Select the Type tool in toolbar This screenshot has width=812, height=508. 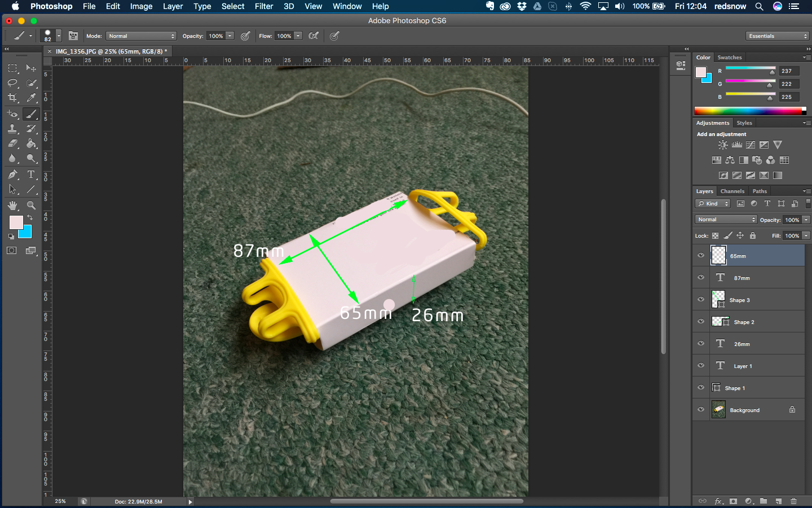pos(31,174)
